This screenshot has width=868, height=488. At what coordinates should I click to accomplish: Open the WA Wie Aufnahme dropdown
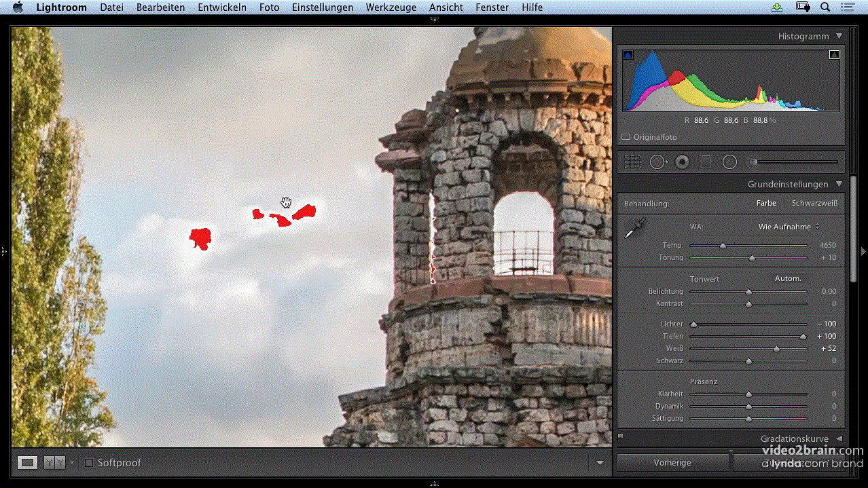pyautogui.click(x=789, y=227)
